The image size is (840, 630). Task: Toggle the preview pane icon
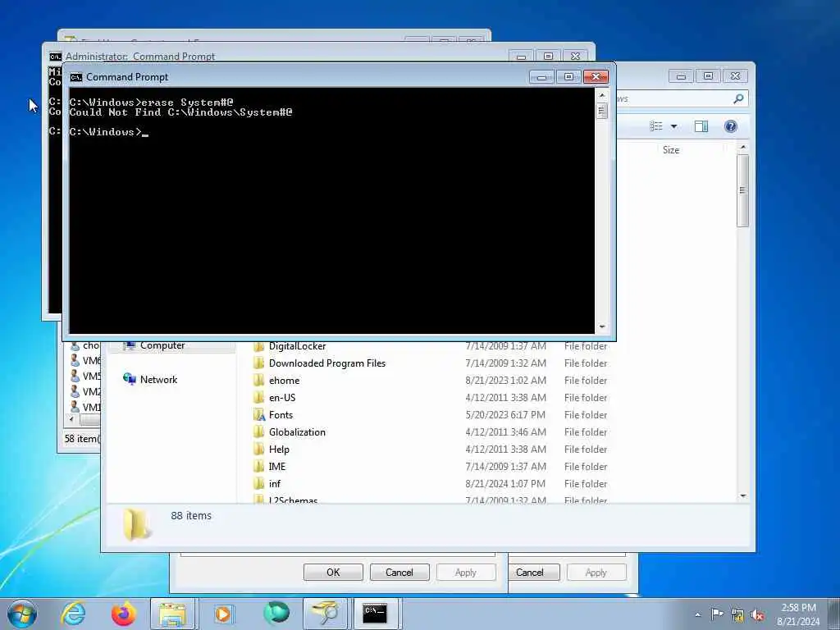(701, 126)
